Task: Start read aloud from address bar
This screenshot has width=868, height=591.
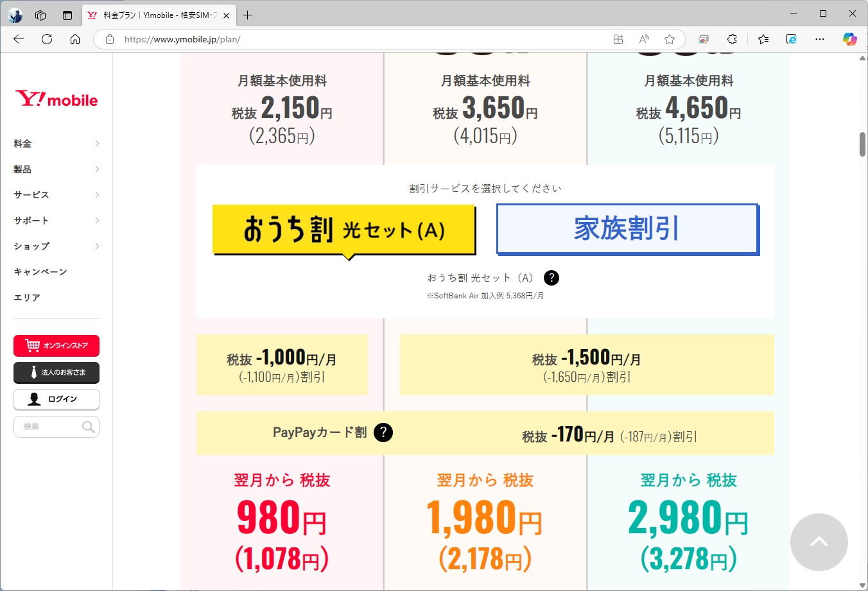Action: [644, 39]
